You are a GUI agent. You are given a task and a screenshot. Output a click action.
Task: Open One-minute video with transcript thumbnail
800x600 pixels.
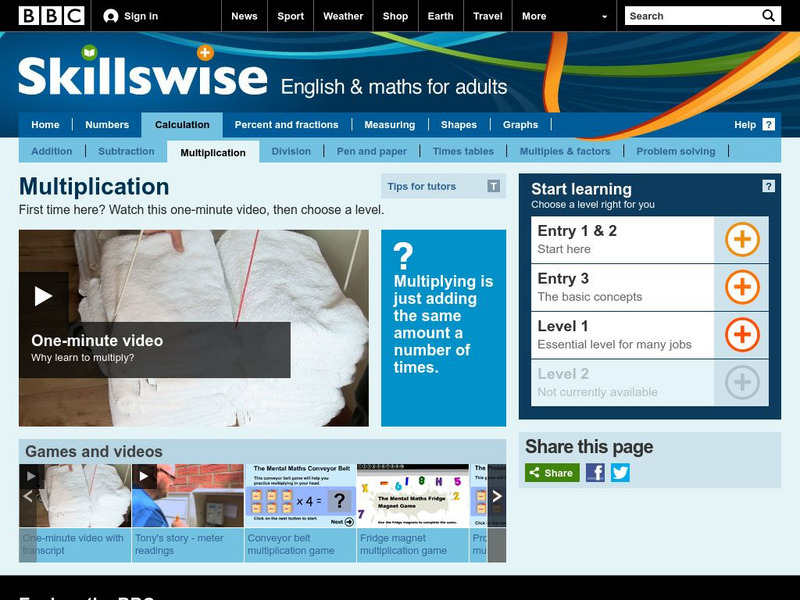(x=75, y=495)
